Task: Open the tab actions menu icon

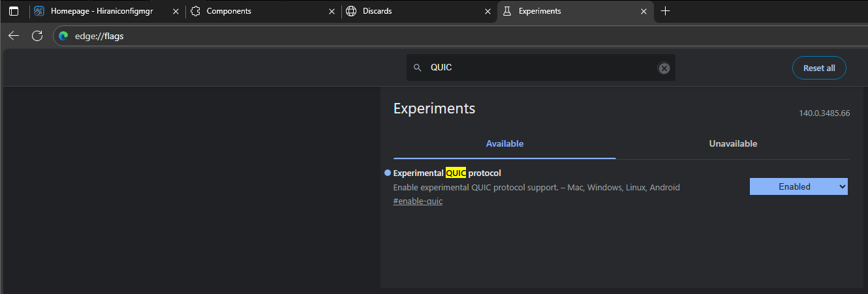Action: (14, 11)
